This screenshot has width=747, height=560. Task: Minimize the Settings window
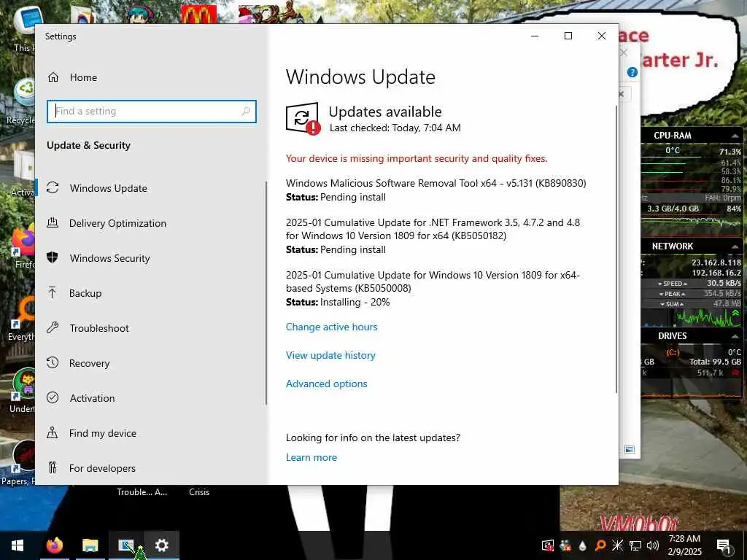pos(535,36)
